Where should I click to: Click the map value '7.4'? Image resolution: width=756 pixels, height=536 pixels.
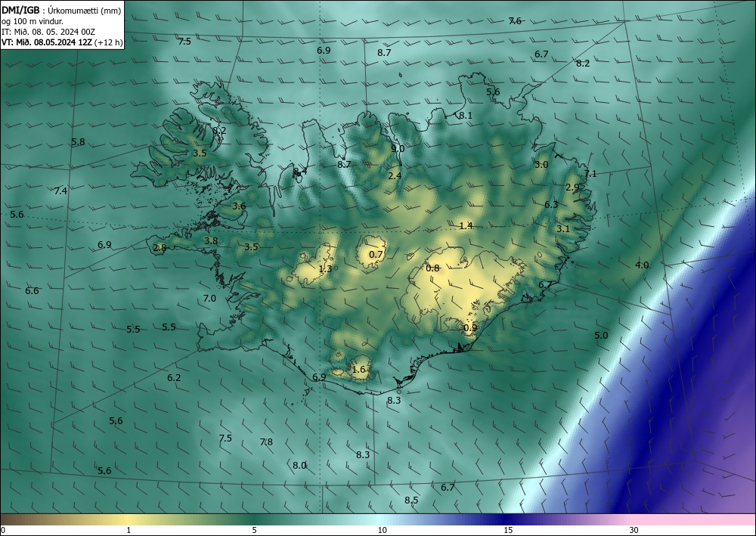click(60, 191)
